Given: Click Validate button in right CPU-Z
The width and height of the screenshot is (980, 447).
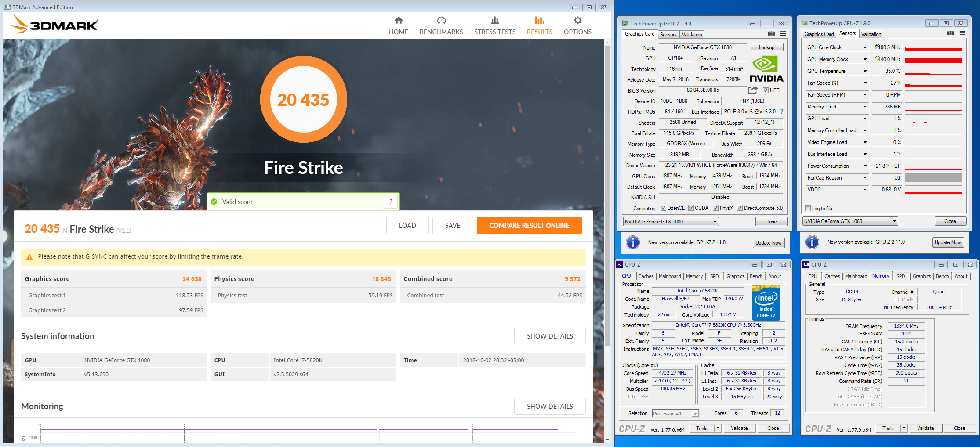Looking at the screenshot, I should pos(926,428).
